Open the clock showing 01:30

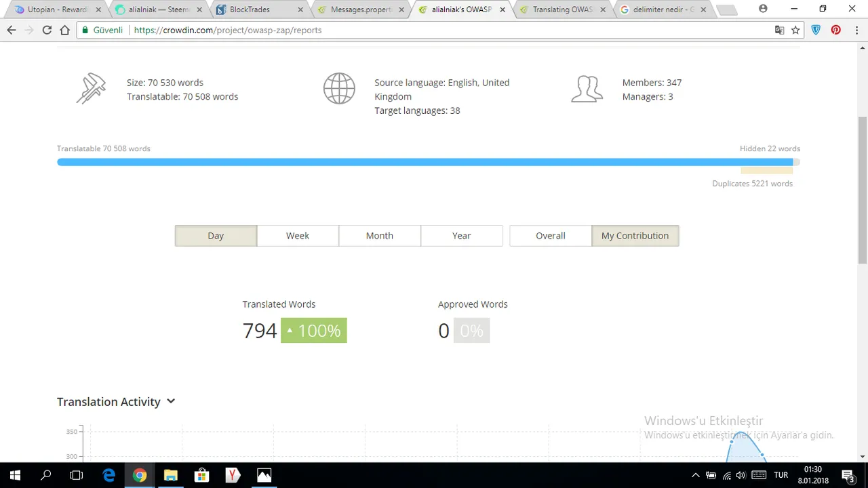pyautogui.click(x=812, y=469)
